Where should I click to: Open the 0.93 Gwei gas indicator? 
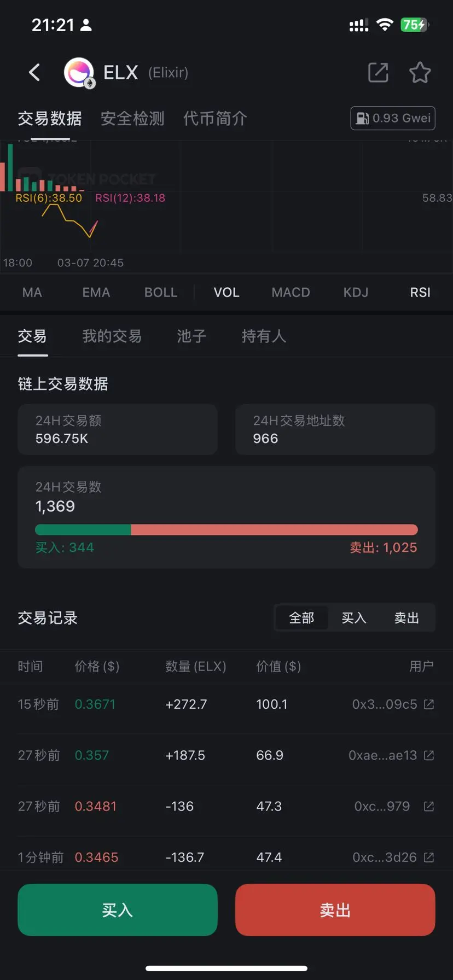click(x=393, y=118)
